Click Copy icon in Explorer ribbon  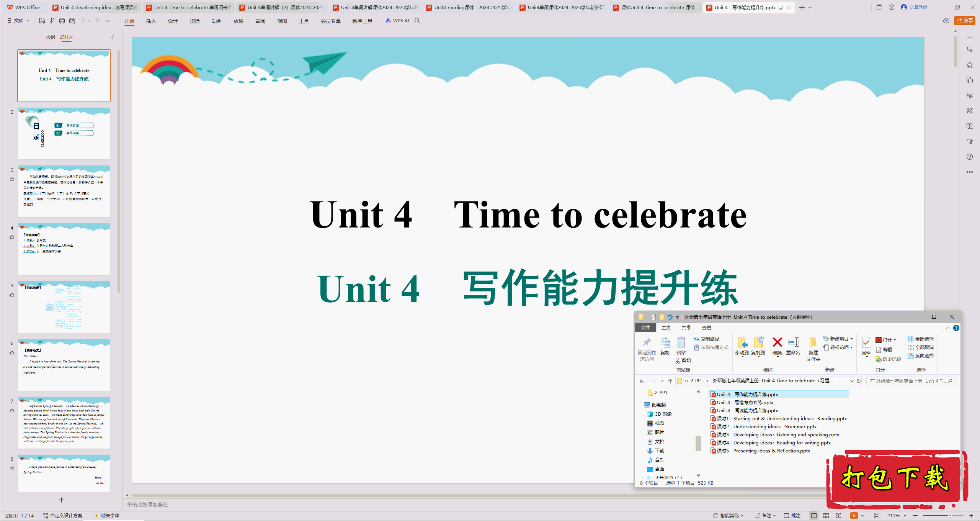pos(665,346)
